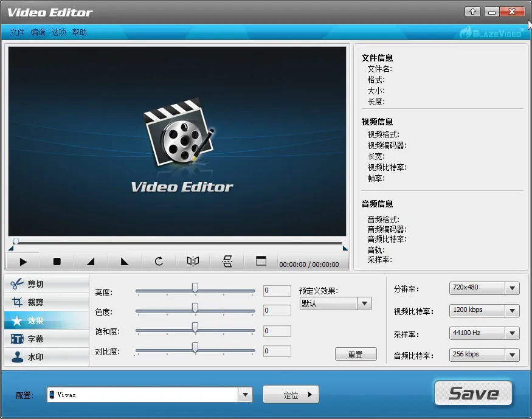Image resolution: width=532 pixels, height=419 pixels.
Task: Open the 预定义效果 preset dropdown
Action: (x=365, y=303)
